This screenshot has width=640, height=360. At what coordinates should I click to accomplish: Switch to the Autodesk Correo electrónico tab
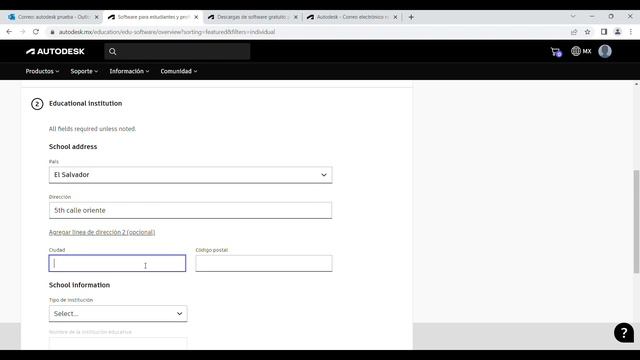click(x=352, y=17)
